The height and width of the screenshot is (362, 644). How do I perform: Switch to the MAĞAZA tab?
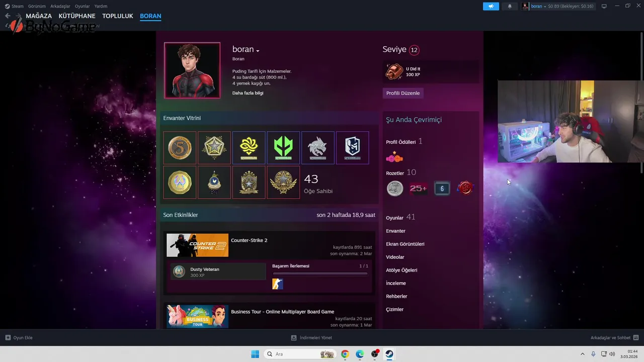coord(39,16)
